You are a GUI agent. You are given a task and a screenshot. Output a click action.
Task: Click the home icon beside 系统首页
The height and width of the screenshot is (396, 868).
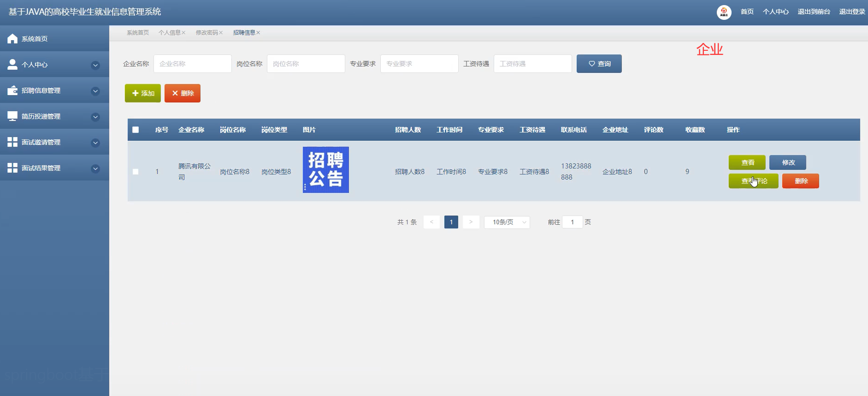(x=12, y=39)
